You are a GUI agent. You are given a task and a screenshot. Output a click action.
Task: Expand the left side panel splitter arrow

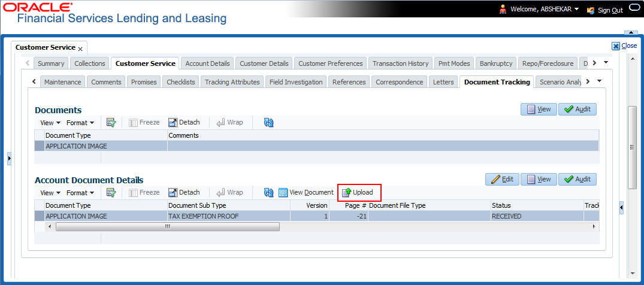click(x=10, y=158)
